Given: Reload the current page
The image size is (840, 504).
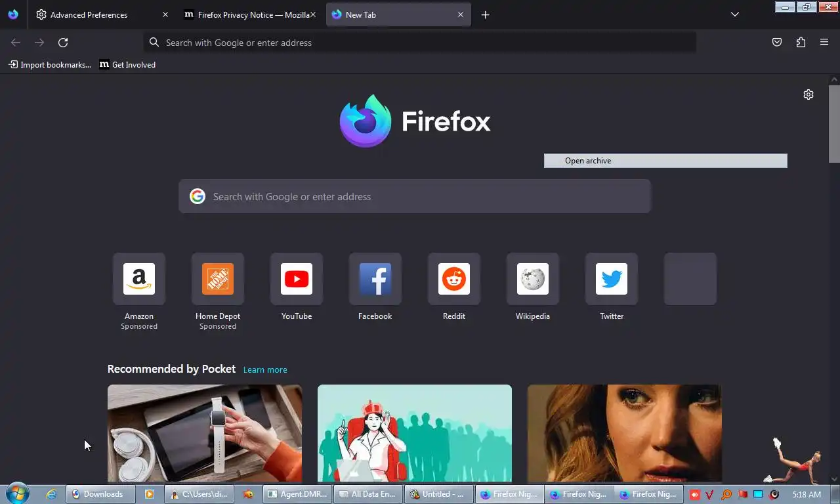Looking at the screenshot, I should click(x=63, y=43).
